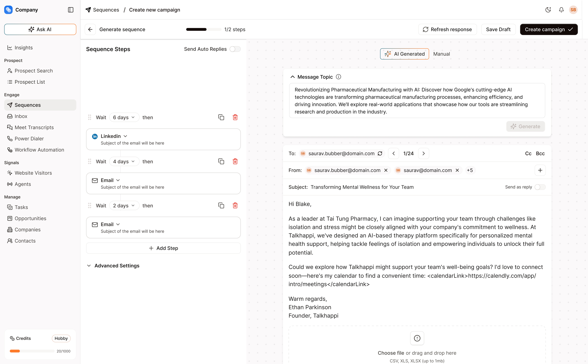Enable Send Auto Replies toggle

coord(235,49)
